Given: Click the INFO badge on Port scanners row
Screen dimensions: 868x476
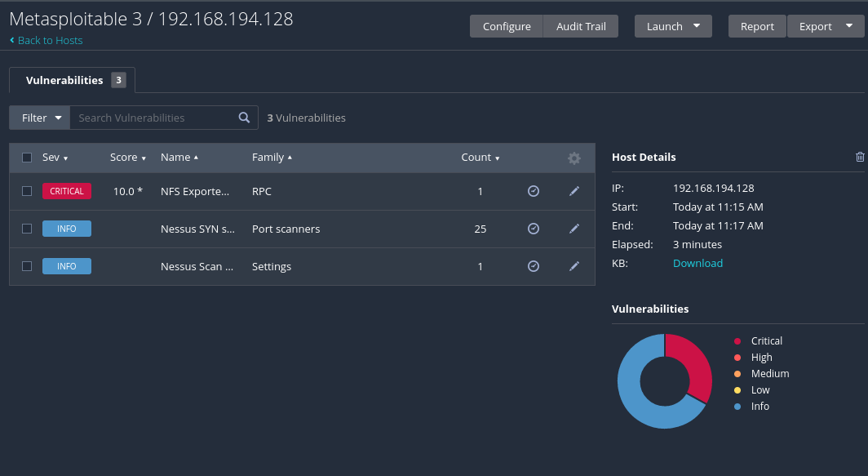Looking at the screenshot, I should point(67,229).
